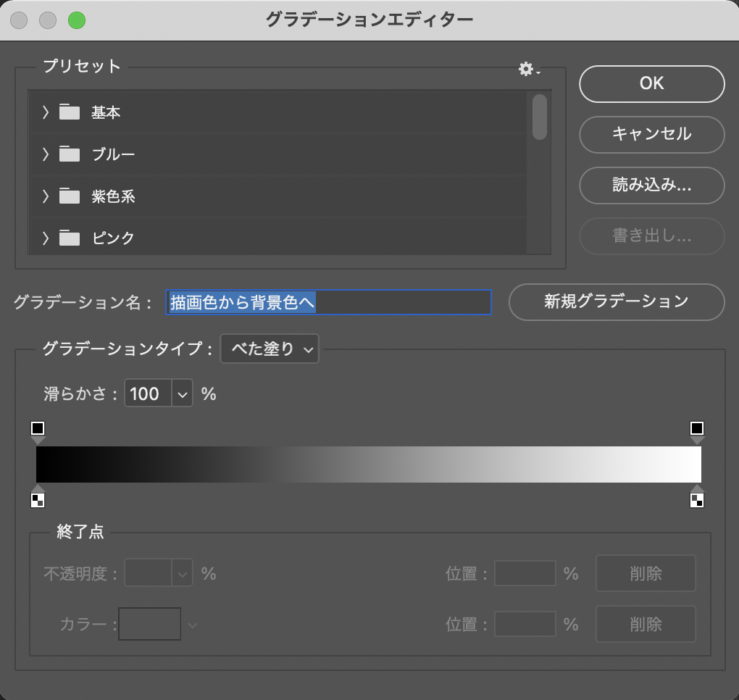Open the preset gear settings menu

click(x=529, y=69)
